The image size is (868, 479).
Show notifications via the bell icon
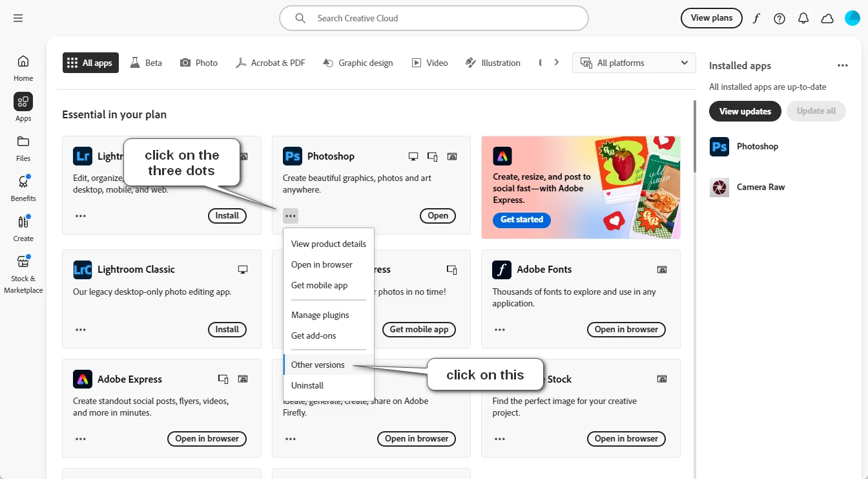point(803,19)
